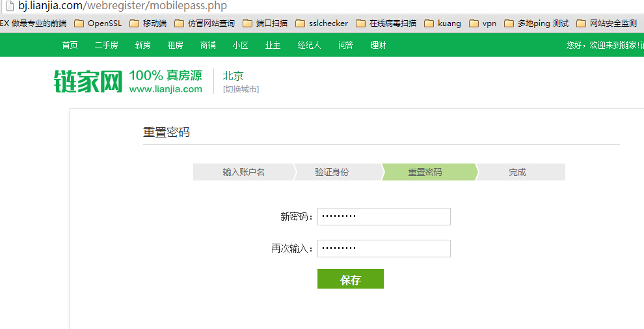Screen dimensions: 644x329
Task: Open the kuang bookmark folder
Action: (x=442, y=23)
